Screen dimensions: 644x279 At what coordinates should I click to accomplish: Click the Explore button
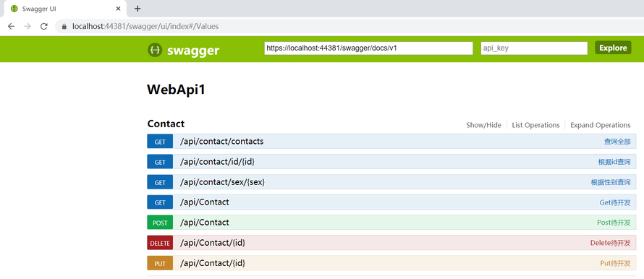(613, 48)
